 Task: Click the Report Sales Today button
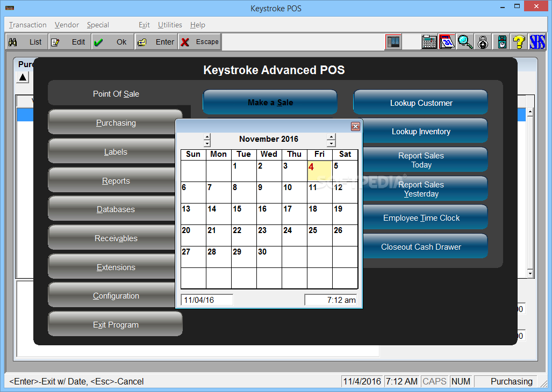[x=424, y=160]
